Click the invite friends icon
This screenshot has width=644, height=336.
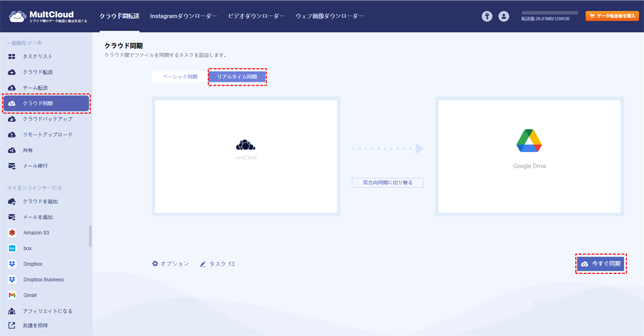12,325
